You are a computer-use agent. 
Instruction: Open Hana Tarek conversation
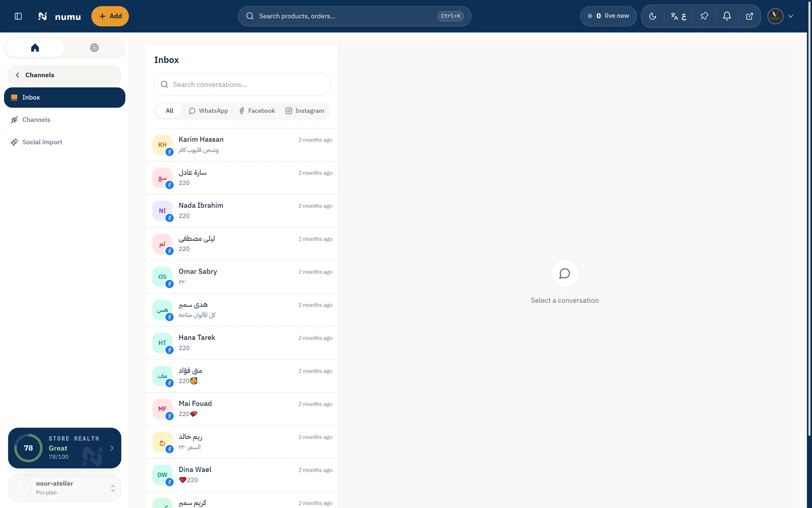[x=242, y=343]
